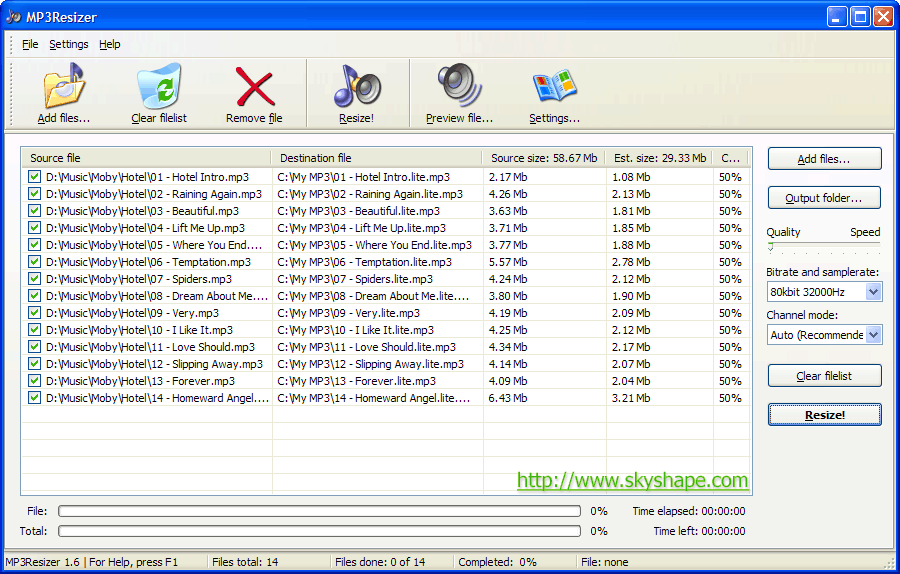The width and height of the screenshot is (900, 574).
Task: Uncheck the 01 - Hotel Intro.mp3 checkbox
Action: [x=34, y=177]
